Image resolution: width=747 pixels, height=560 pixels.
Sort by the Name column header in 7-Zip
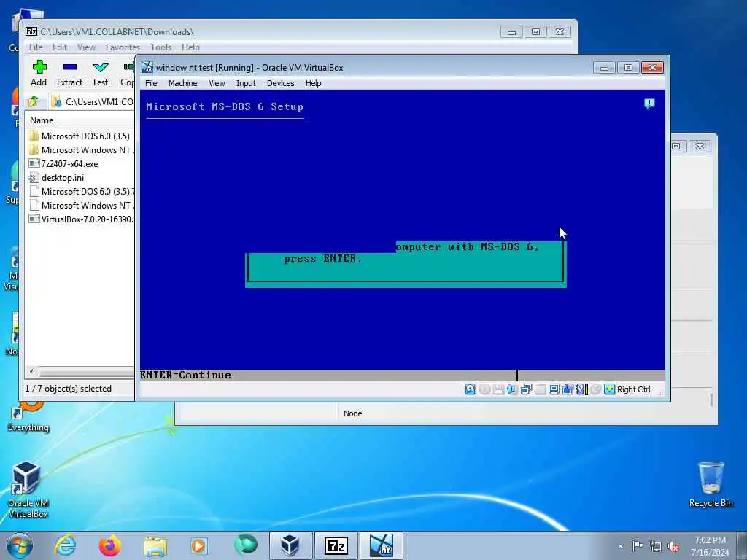(80, 120)
